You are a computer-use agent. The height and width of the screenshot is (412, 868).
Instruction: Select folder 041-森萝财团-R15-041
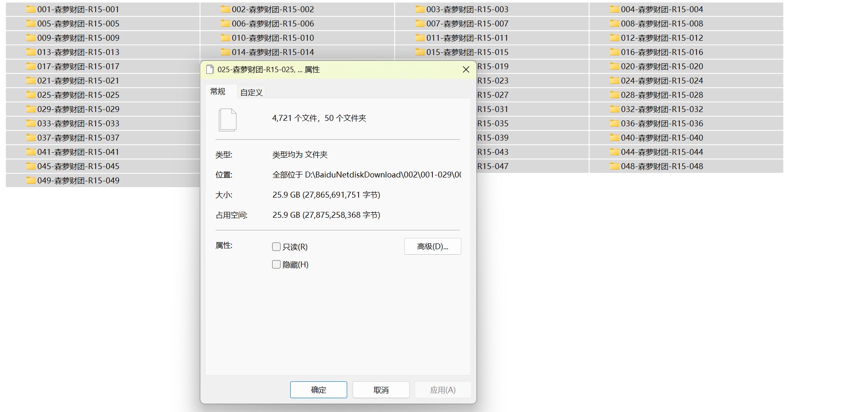(x=78, y=152)
